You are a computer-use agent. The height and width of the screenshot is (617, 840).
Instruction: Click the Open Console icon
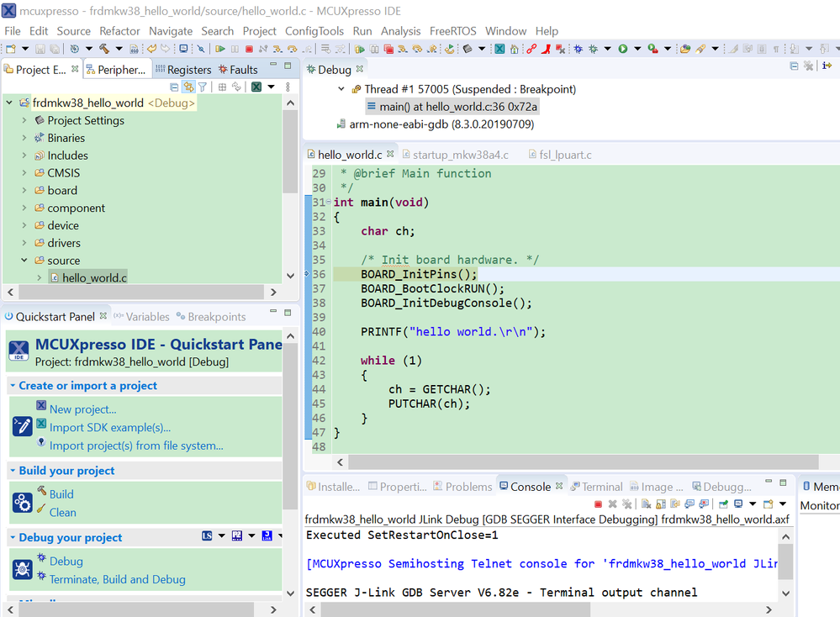tap(768, 504)
